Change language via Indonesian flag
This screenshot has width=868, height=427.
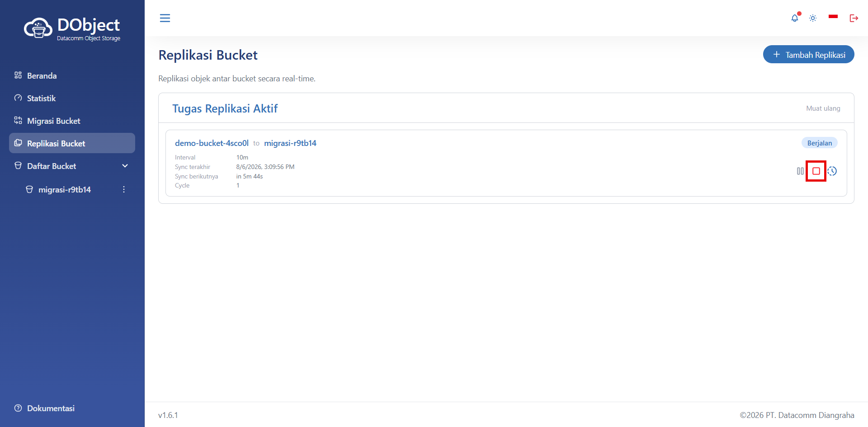833,17
